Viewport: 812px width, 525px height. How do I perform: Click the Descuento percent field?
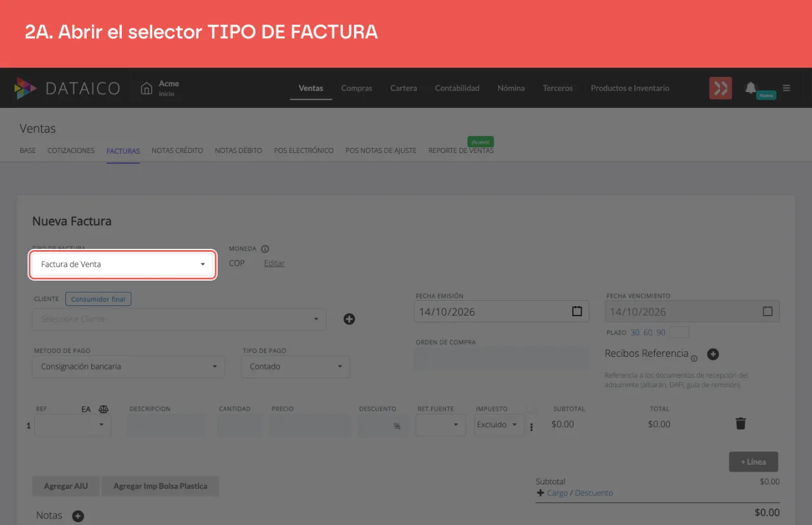[x=383, y=426]
